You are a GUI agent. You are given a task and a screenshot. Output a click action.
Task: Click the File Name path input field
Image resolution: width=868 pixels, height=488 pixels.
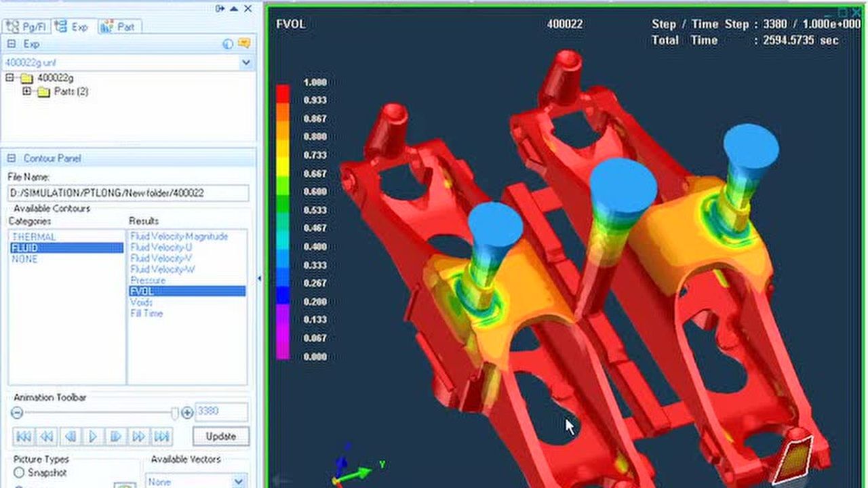[x=128, y=193]
